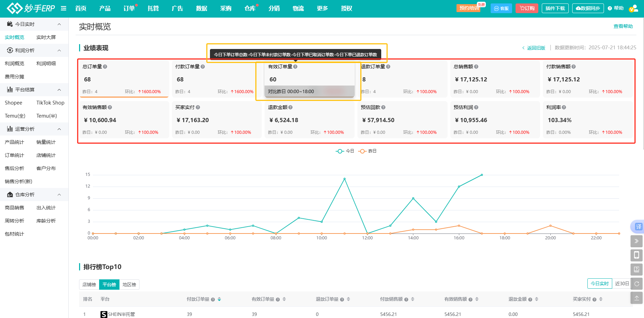Click the 今日实时 sidebar section icon

[x=10, y=24]
